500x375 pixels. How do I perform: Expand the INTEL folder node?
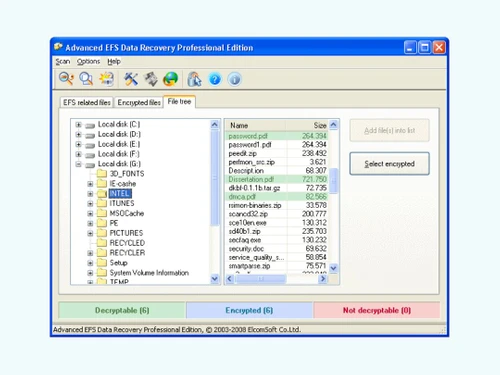[90, 194]
